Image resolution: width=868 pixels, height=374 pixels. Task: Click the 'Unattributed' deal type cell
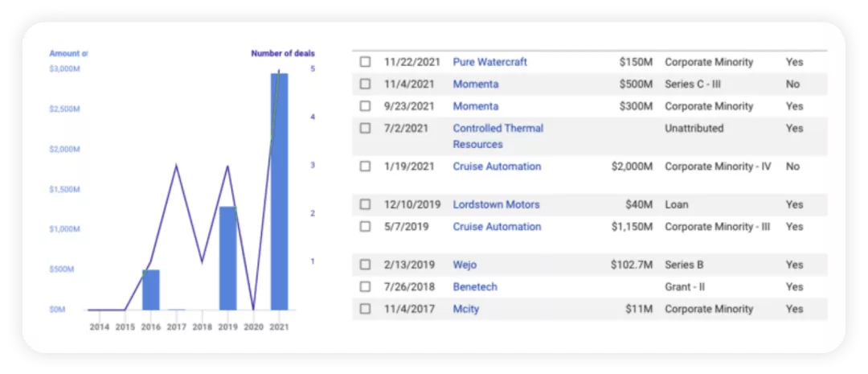point(694,128)
